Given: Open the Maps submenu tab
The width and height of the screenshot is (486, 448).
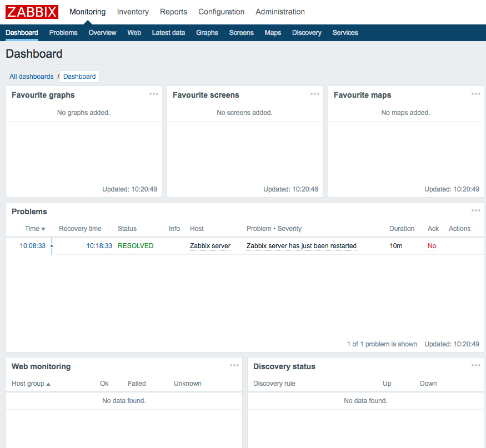Looking at the screenshot, I should click(x=273, y=33).
